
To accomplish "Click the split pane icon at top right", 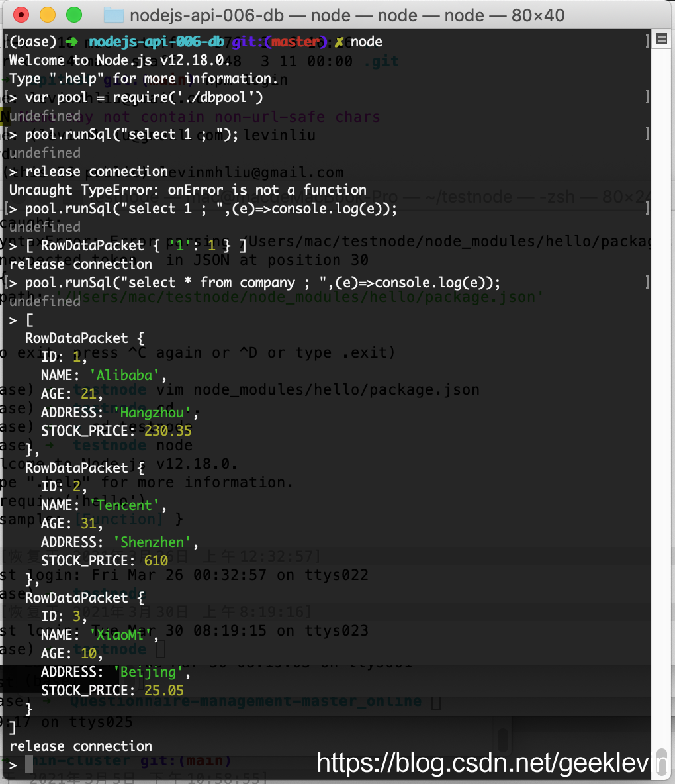I will 662,38.
